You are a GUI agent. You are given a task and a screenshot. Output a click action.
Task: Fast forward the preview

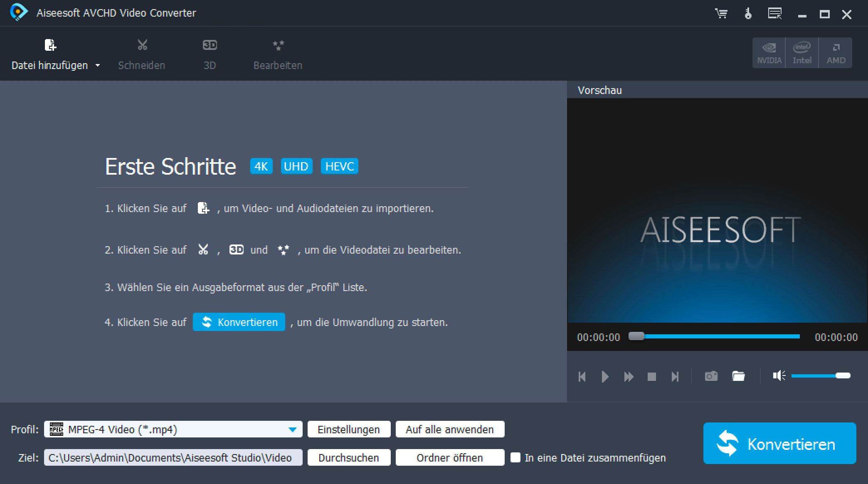click(x=629, y=377)
